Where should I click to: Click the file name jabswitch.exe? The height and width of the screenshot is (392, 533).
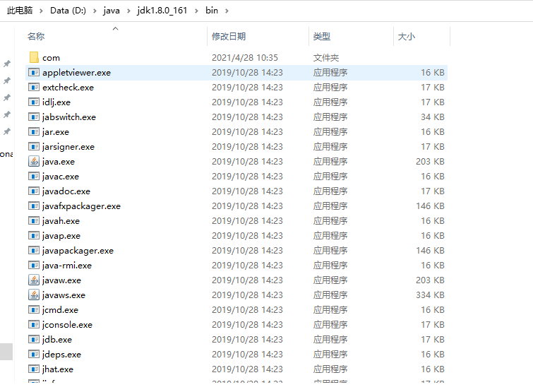69,117
